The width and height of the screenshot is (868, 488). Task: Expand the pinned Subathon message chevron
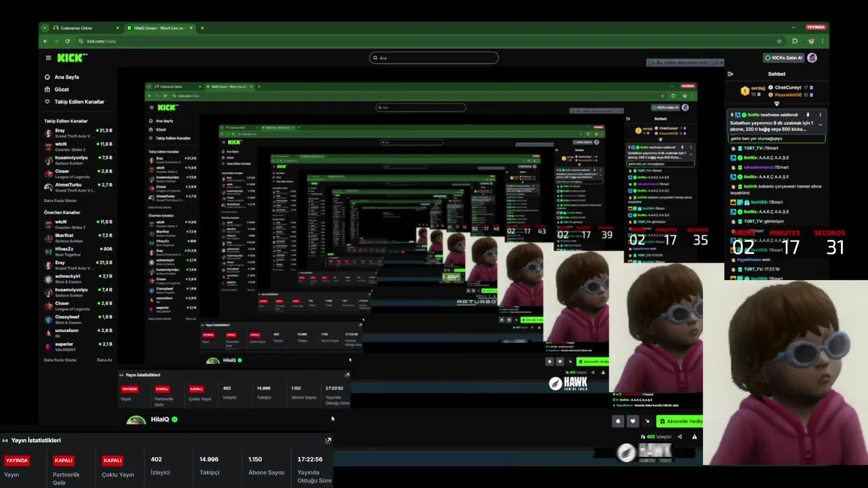pos(820,125)
